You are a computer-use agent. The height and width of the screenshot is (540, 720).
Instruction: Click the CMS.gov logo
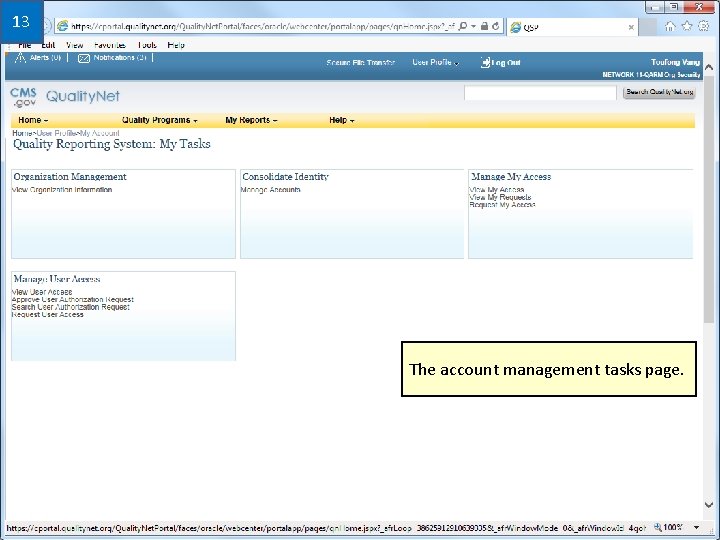(x=23, y=97)
